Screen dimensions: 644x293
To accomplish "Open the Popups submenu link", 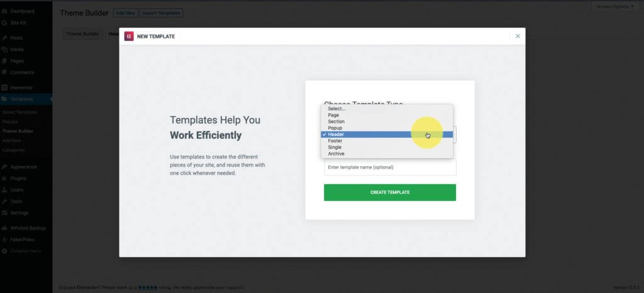I will pyautogui.click(x=10, y=121).
